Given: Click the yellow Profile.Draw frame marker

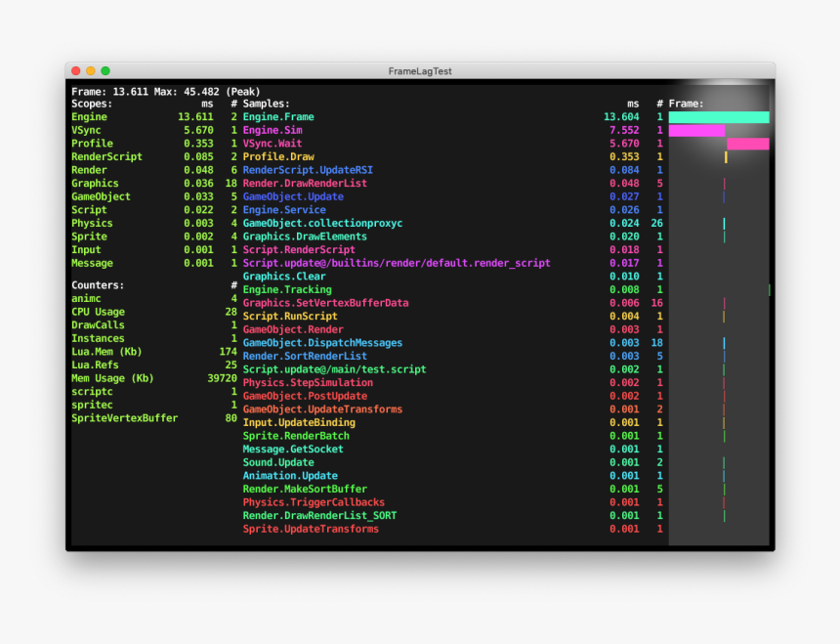Looking at the screenshot, I should 726,157.
